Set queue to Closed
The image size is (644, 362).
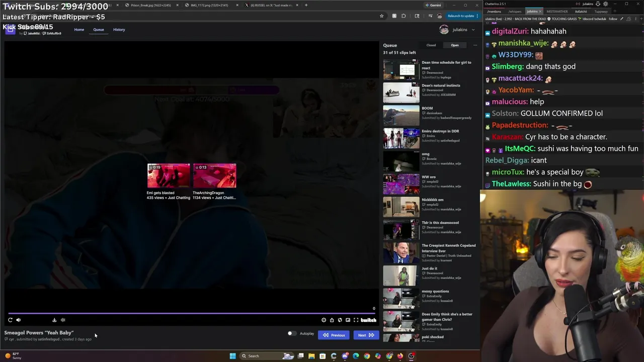tap(431, 45)
